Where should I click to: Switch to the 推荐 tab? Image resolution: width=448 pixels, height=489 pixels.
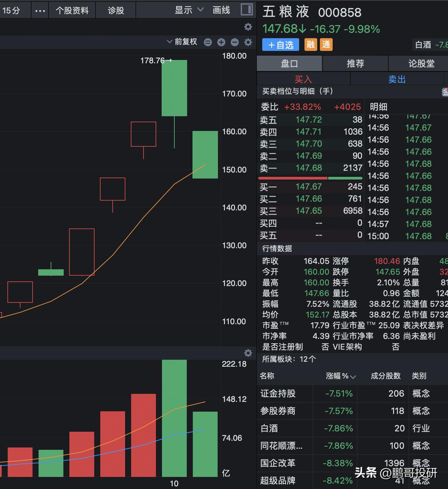355,64
